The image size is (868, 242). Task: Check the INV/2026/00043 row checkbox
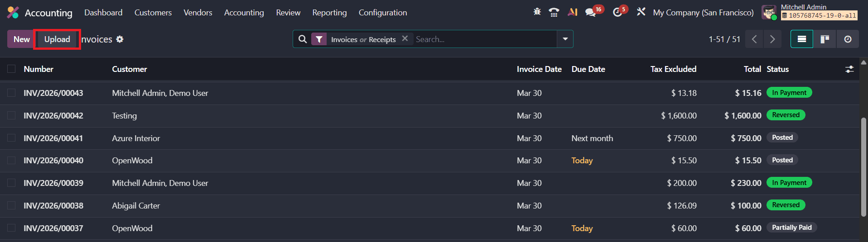(x=11, y=93)
